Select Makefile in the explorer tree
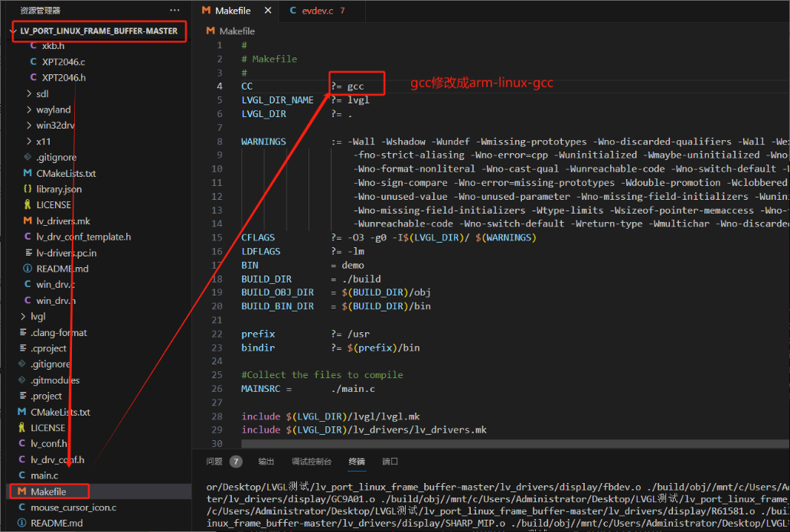The height and width of the screenshot is (532, 790). pos(48,491)
